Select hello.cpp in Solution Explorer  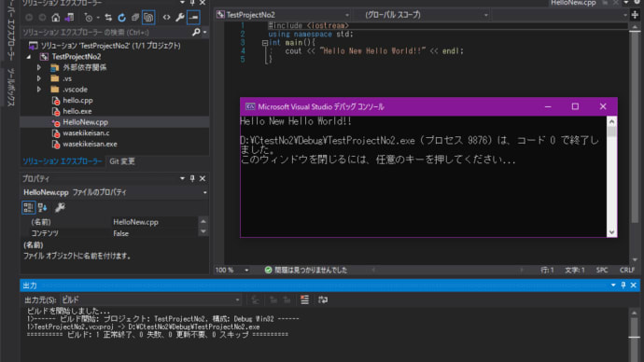click(77, 100)
